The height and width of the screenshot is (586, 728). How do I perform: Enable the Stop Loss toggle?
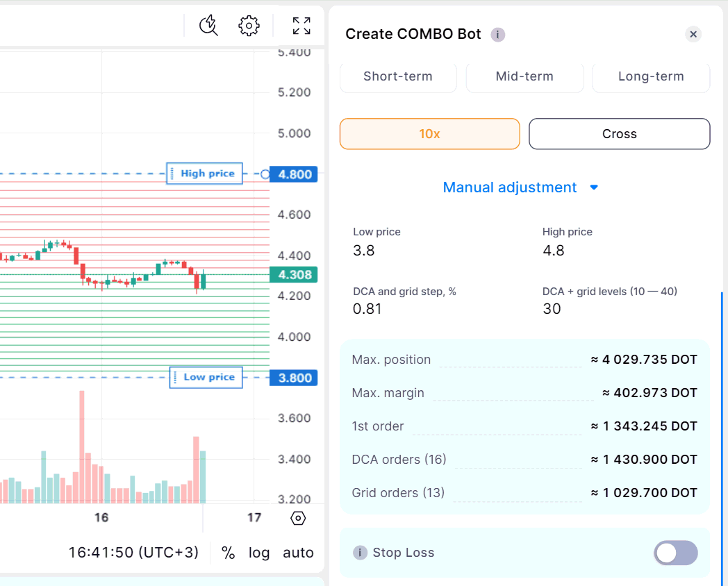pos(675,553)
